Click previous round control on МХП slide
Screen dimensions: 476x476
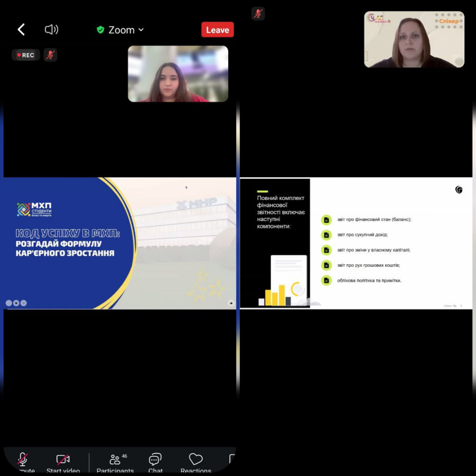pos(9,303)
